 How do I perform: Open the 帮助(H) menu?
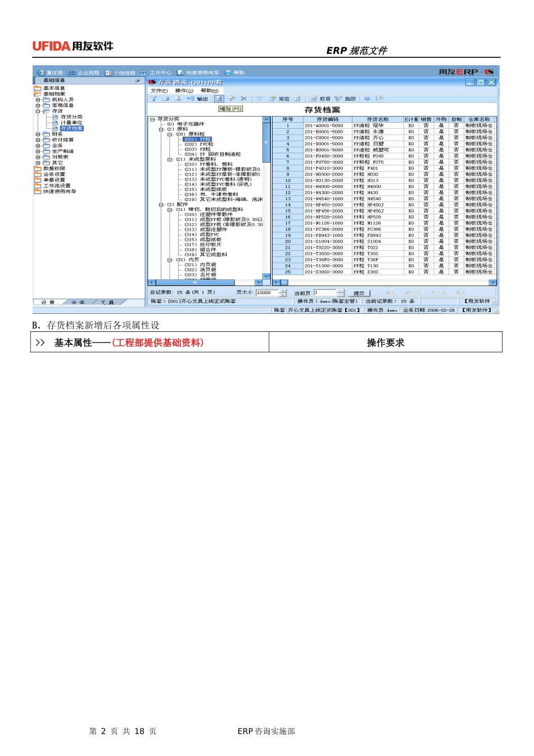210,91
